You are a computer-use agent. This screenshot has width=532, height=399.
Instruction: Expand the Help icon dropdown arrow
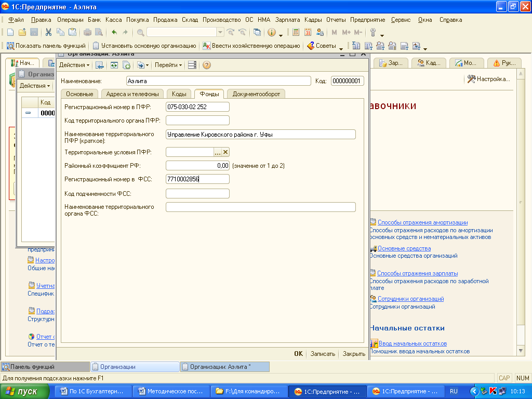(x=281, y=35)
